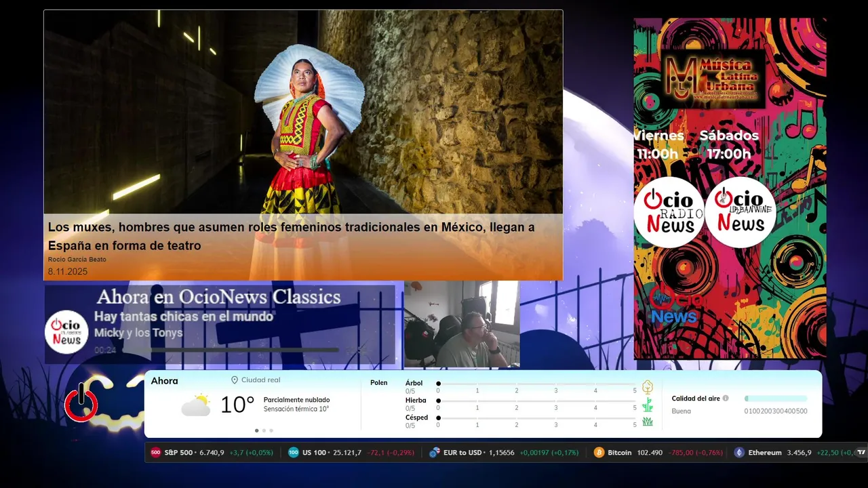Click the article date 8.11.2025
Image resolution: width=868 pixels, height=488 pixels.
(x=68, y=272)
